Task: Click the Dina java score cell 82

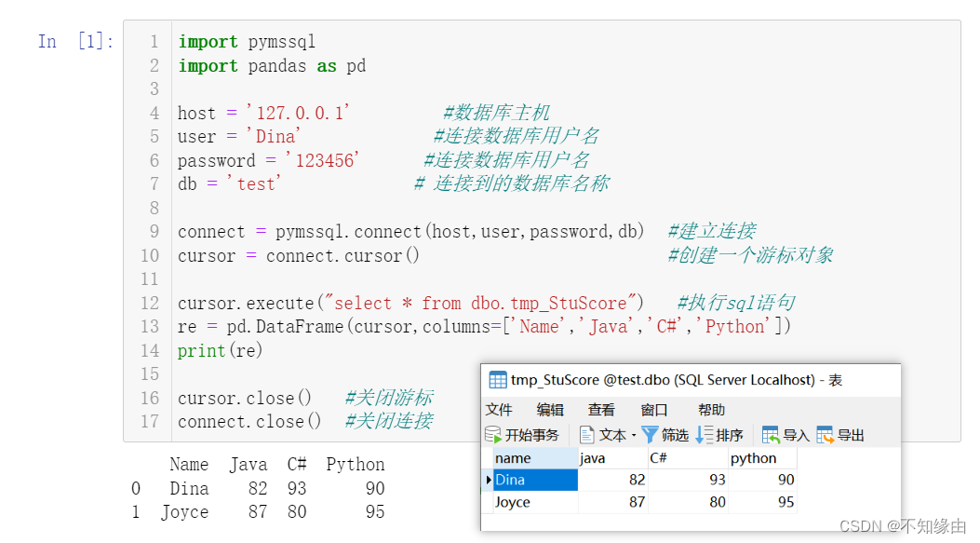Action: [611, 481]
